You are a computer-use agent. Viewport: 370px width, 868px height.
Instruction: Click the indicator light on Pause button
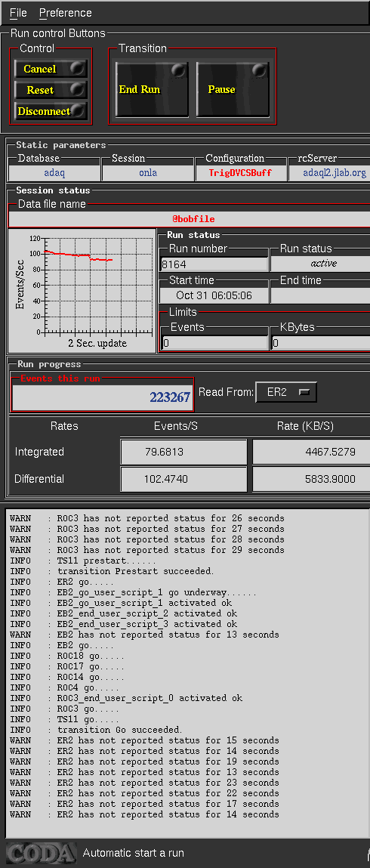[x=259, y=70]
